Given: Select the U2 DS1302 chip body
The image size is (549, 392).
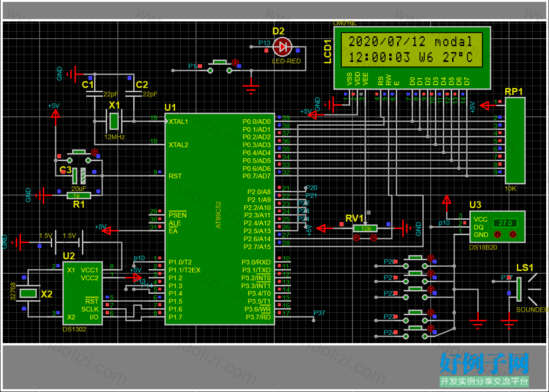Looking at the screenshot, I should click(82, 293).
